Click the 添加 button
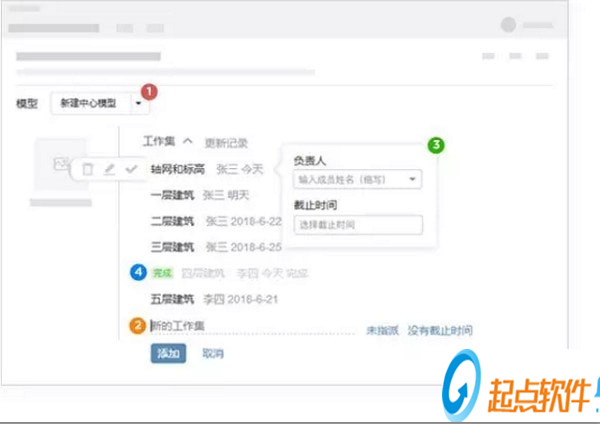The width and height of the screenshot is (600, 424). 168,353
